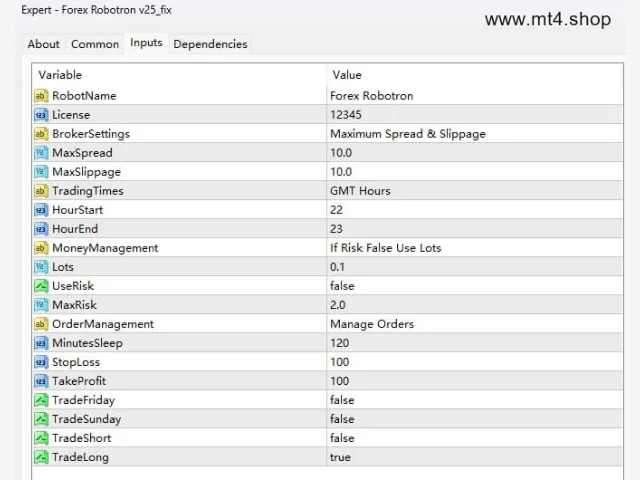640x480 pixels.
Task: Click the HourStart integer icon
Action: pos(41,210)
